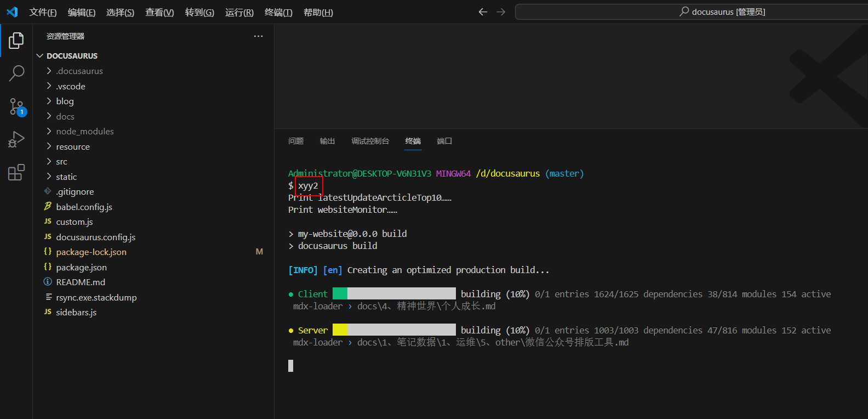Switch to the 端口 panel tab

click(444, 141)
